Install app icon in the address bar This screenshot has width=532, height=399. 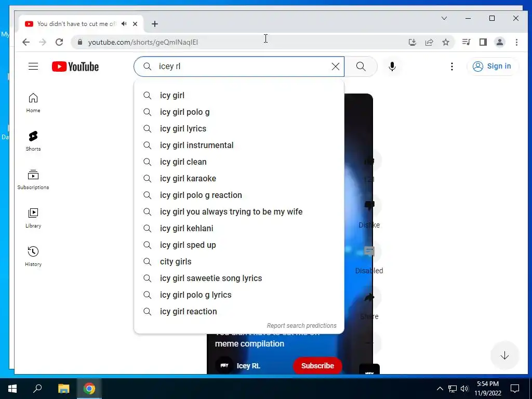412,42
